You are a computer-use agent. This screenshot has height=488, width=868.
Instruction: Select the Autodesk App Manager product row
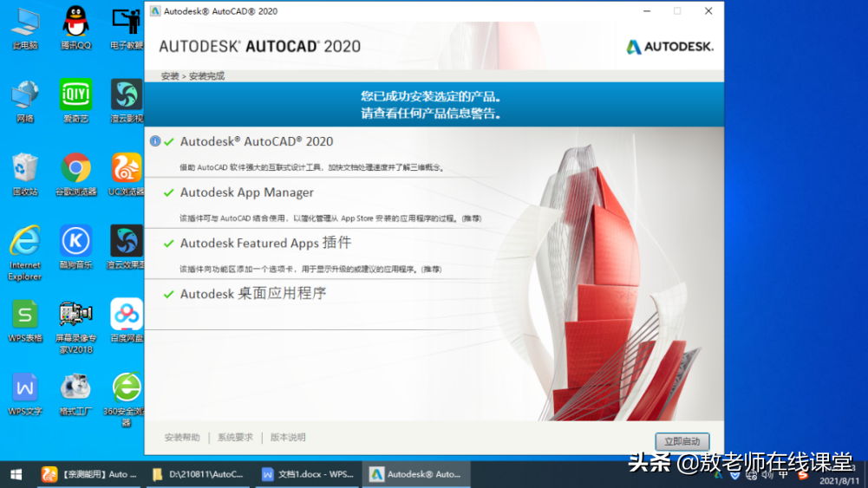247,192
